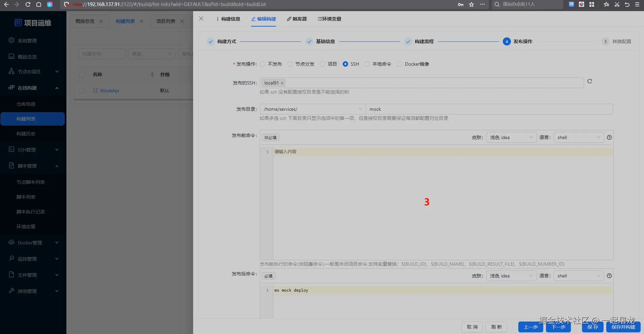This screenshot has height=334, width=644.
Task: Select the 本地命令 publish option
Action: pos(367,64)
